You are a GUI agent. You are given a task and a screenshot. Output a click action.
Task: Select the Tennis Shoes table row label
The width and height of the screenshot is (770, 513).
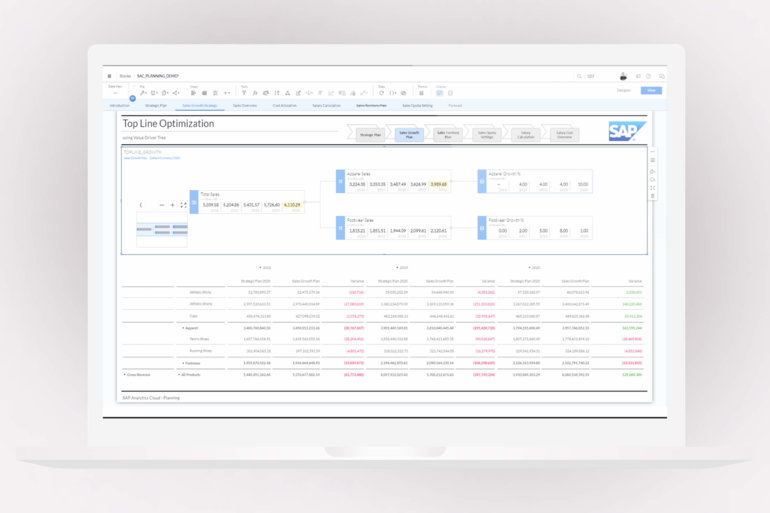click(x=200, y=339)
